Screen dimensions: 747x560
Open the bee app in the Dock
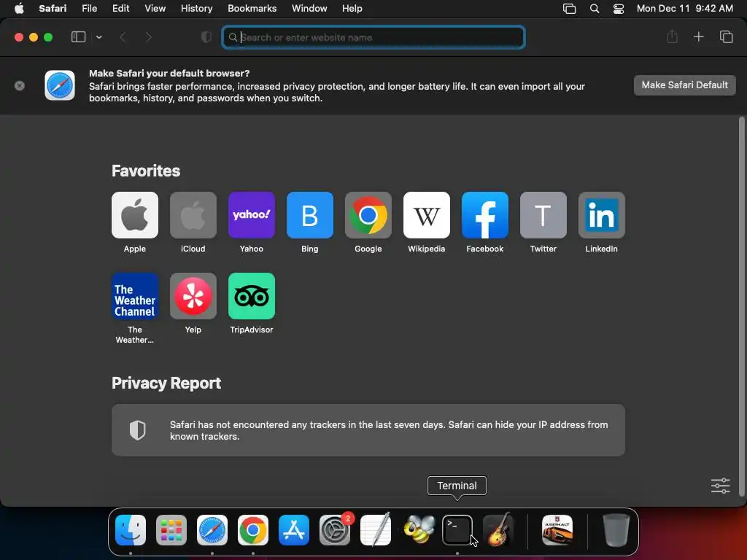tap(419, 529)
